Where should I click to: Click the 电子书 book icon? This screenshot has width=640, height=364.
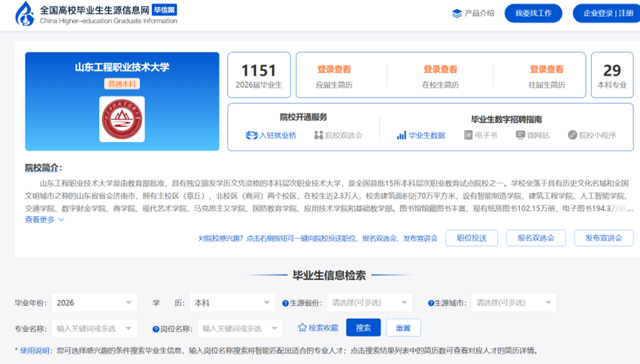(469, 135)
